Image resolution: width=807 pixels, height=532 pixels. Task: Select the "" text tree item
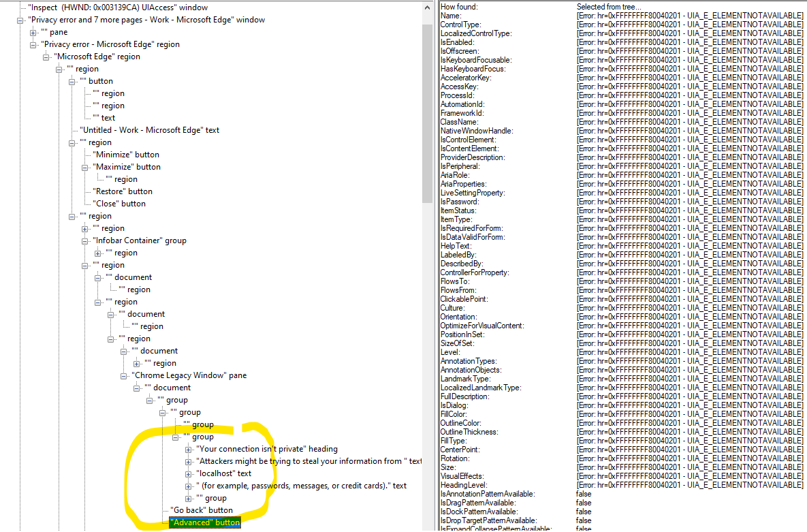104,119
